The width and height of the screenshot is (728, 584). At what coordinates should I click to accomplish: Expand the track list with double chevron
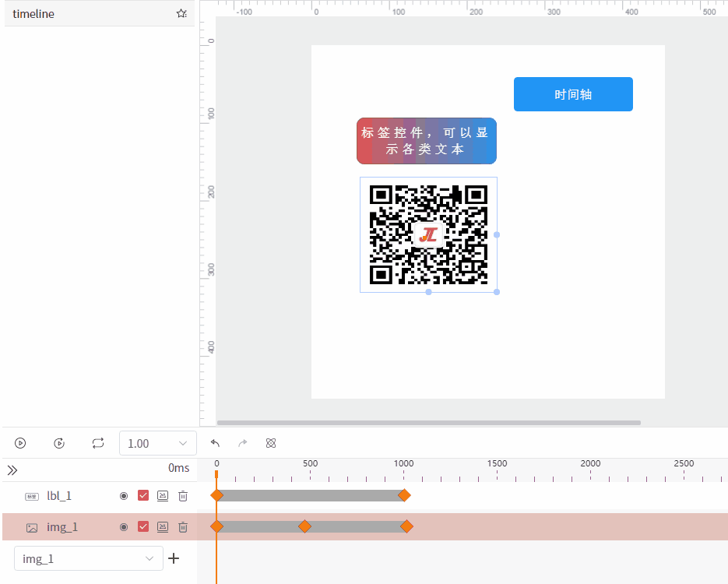pos(12,470)
